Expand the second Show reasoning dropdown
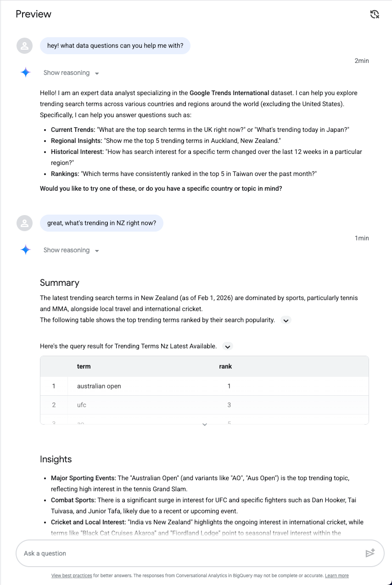Screen dimensions: 392x585 pyautogui.click(x=71, y=250)
